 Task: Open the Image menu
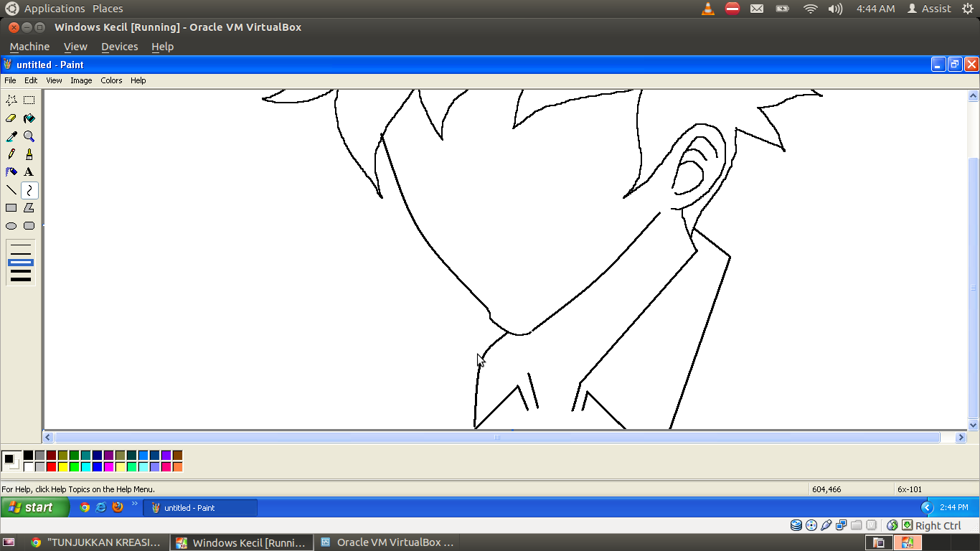[x=81, y=80]
